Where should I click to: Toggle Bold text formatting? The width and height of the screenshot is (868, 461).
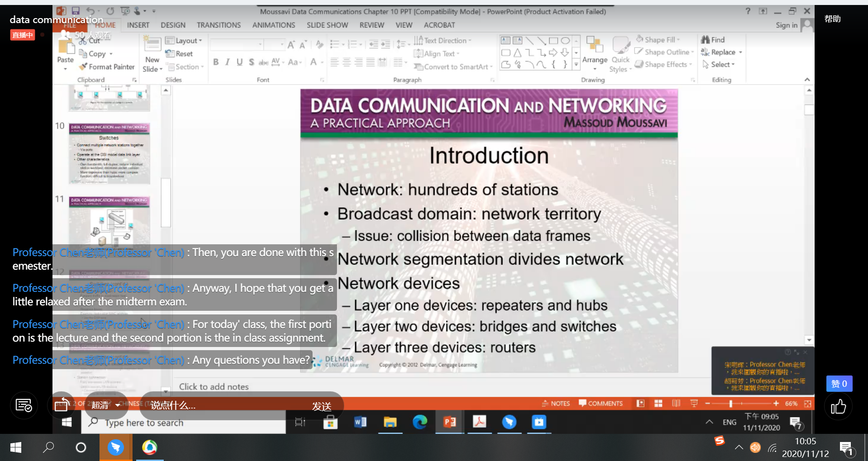(x=216, y=62)
